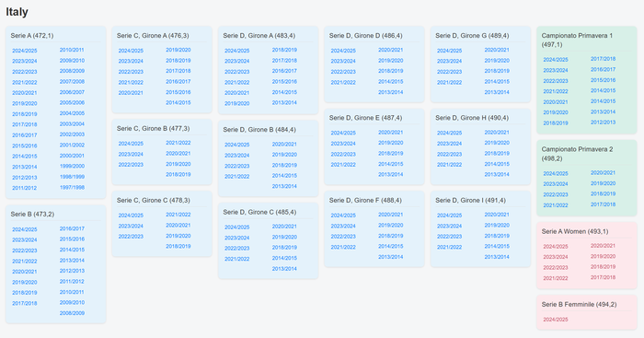Select Serie A Women 2019/2020

(603, 256)
